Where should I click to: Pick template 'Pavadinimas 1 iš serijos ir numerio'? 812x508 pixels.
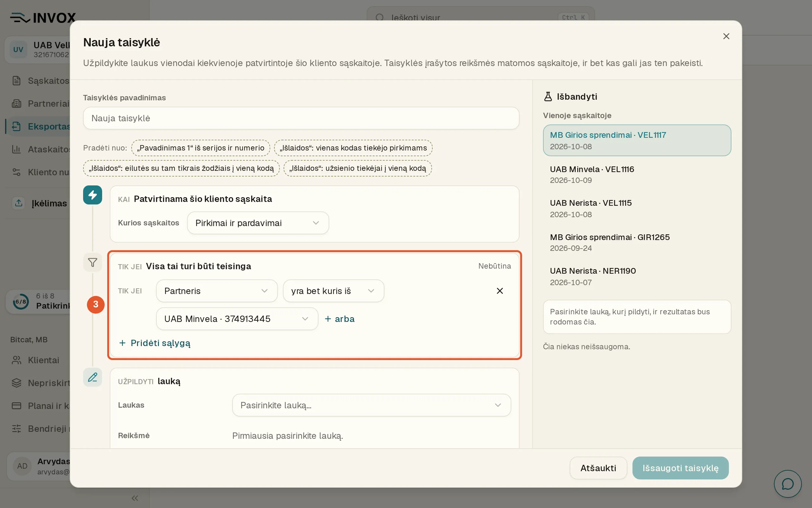click(201, 148)
